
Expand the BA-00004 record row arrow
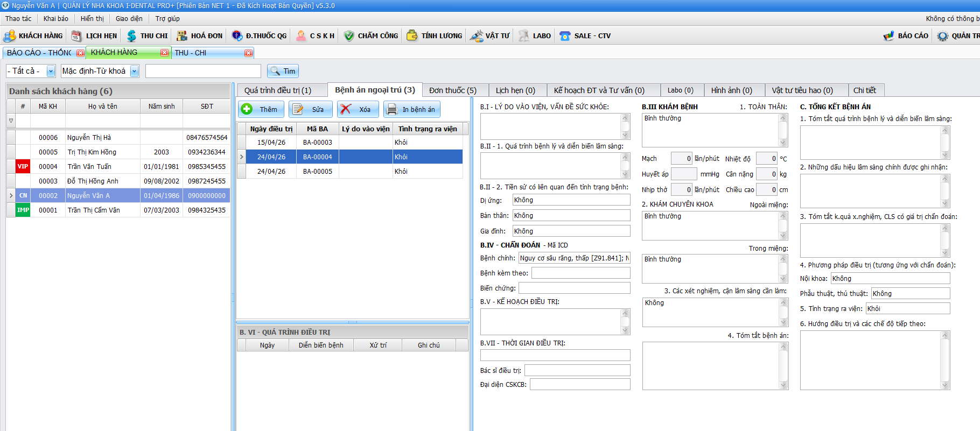tap(241, 157)
